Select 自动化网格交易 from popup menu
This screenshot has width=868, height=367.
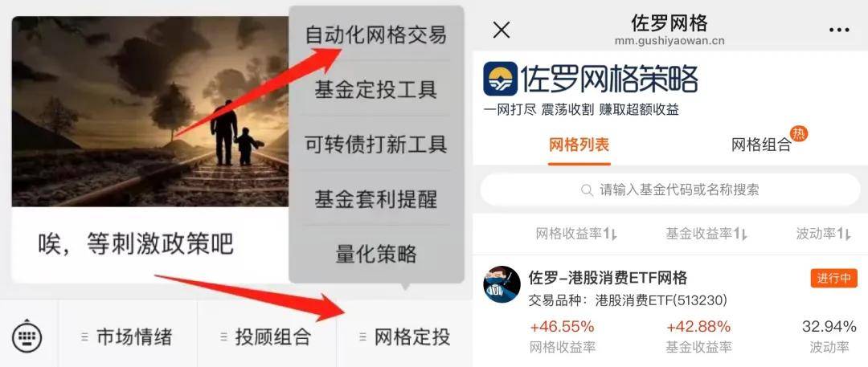click(x=376, y=35)
